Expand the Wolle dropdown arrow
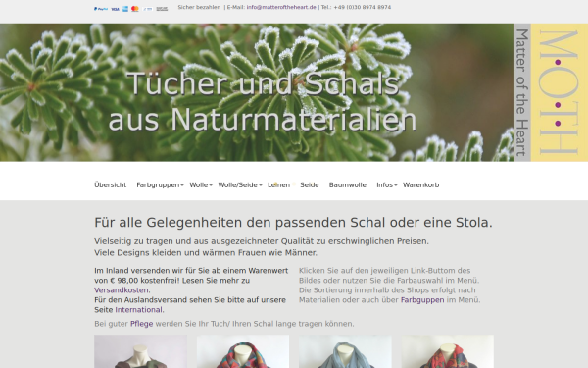Image resolution: width=588 pixels, height=368 pixels. tap(211, 185)
